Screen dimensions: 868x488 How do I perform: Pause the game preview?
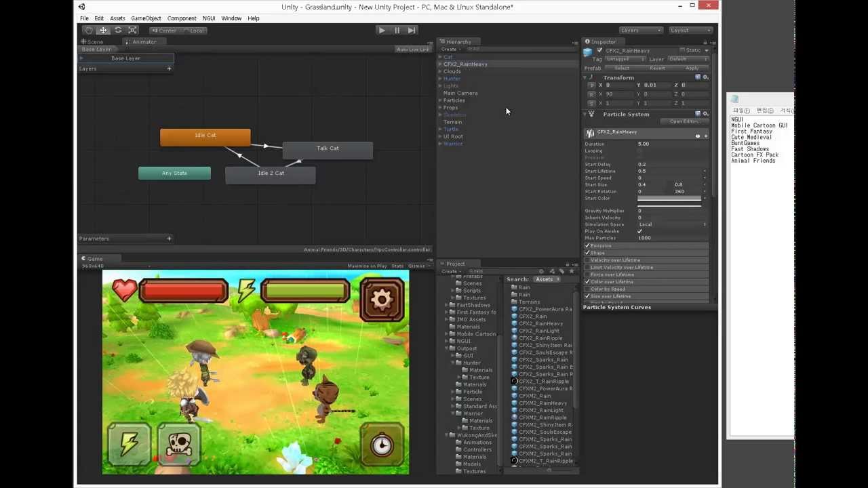397,30
